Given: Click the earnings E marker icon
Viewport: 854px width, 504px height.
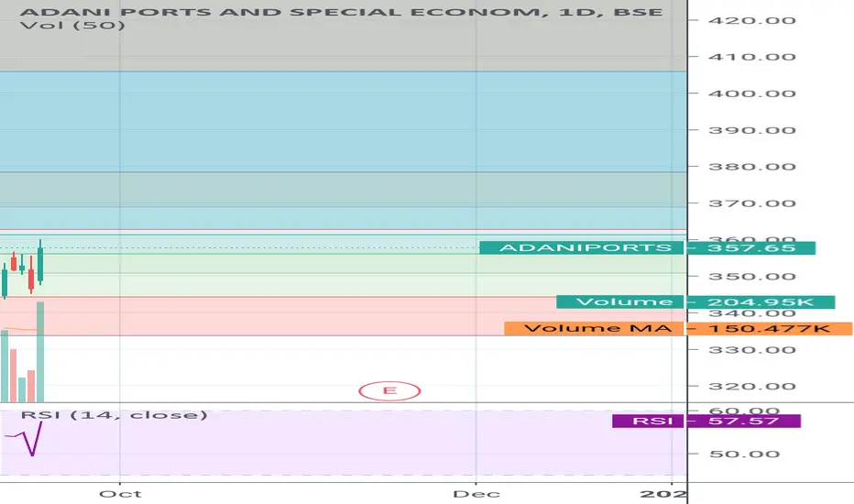Looking at the screenshot, I should point(389,390).
